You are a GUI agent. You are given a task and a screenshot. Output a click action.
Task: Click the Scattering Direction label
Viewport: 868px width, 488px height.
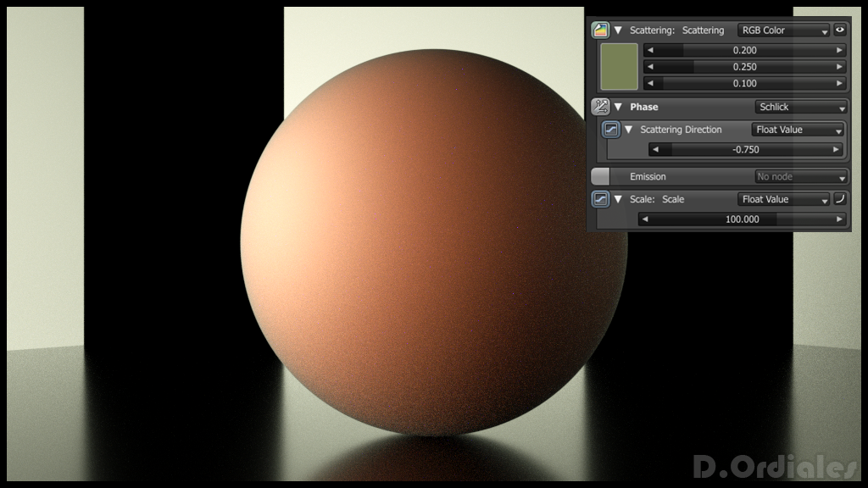[x=681, y=130]
